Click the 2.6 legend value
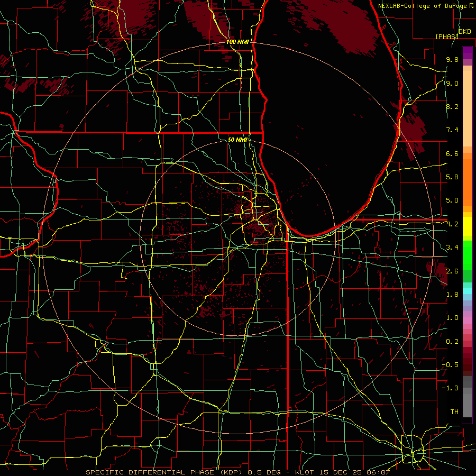The image size is (476, 476). pos(452,271)
